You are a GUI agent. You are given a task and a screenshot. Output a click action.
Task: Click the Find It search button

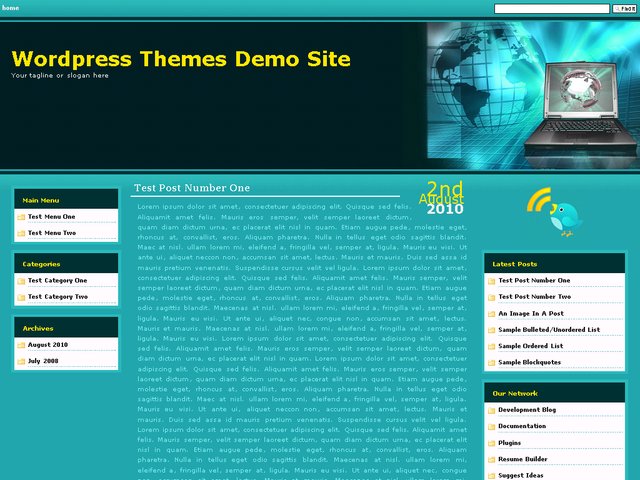click(x=624, y=9)
